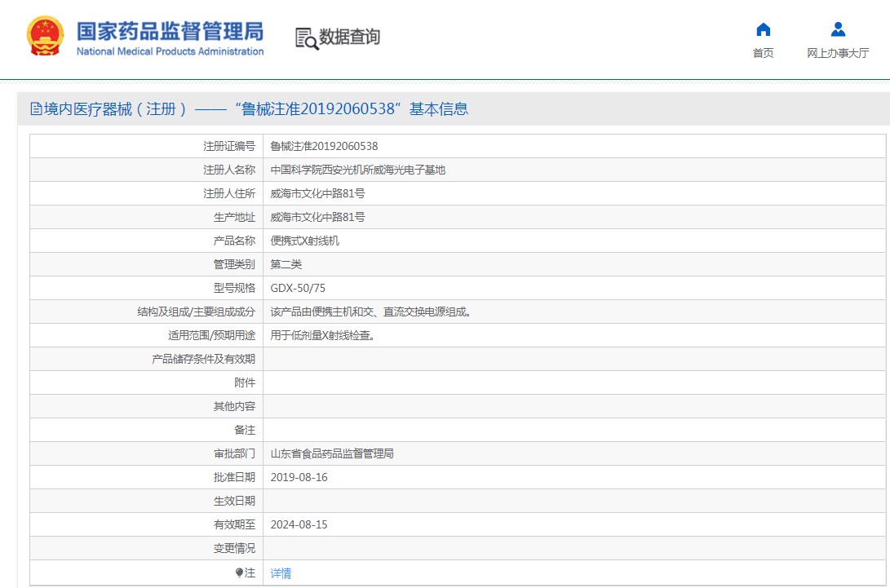Click the document icon before 境内医疗器械

36,109
